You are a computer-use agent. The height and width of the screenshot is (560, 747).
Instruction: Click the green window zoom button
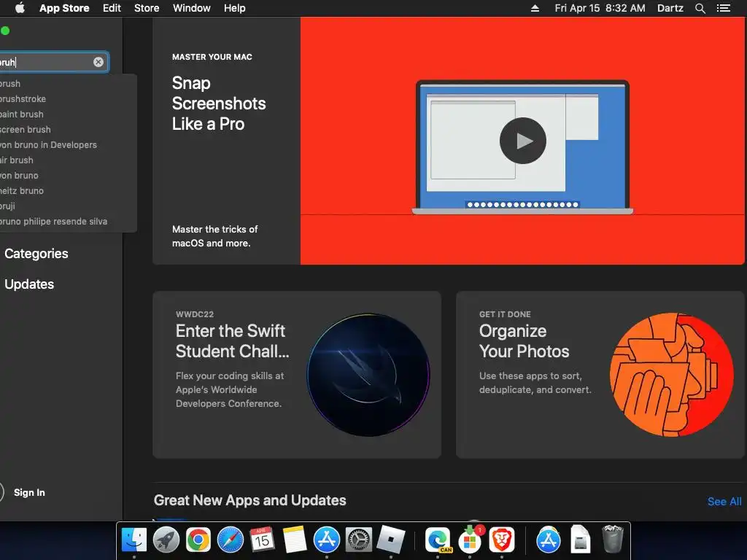[x=5, y=31]
